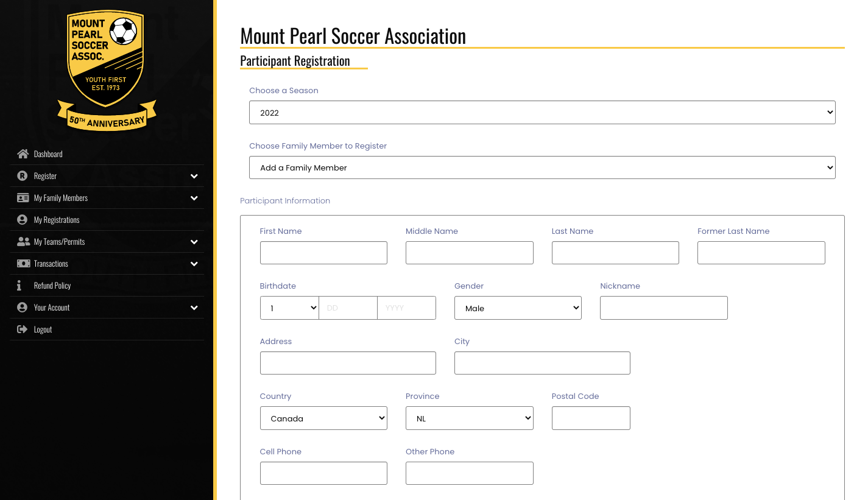Expand the Transactions chevron

pos(194,264)
